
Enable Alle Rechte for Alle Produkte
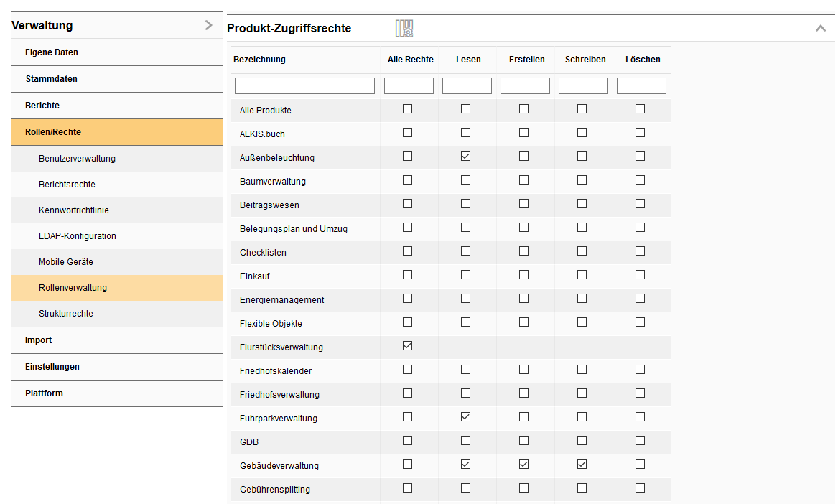(408, 108)
